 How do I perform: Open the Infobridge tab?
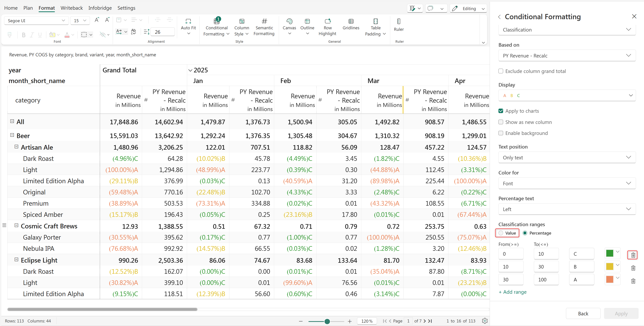100,8
